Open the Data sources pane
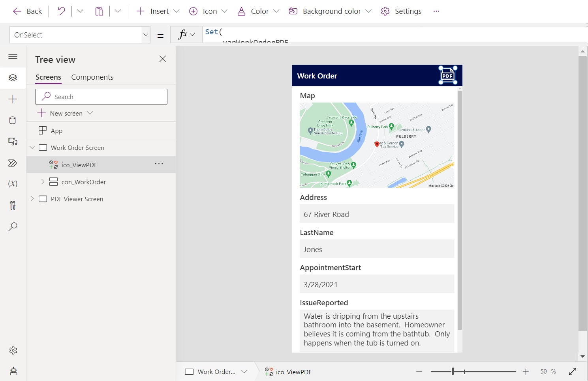Image resolution: width=588 pixels, height=381 pixels. click(13, 120)
